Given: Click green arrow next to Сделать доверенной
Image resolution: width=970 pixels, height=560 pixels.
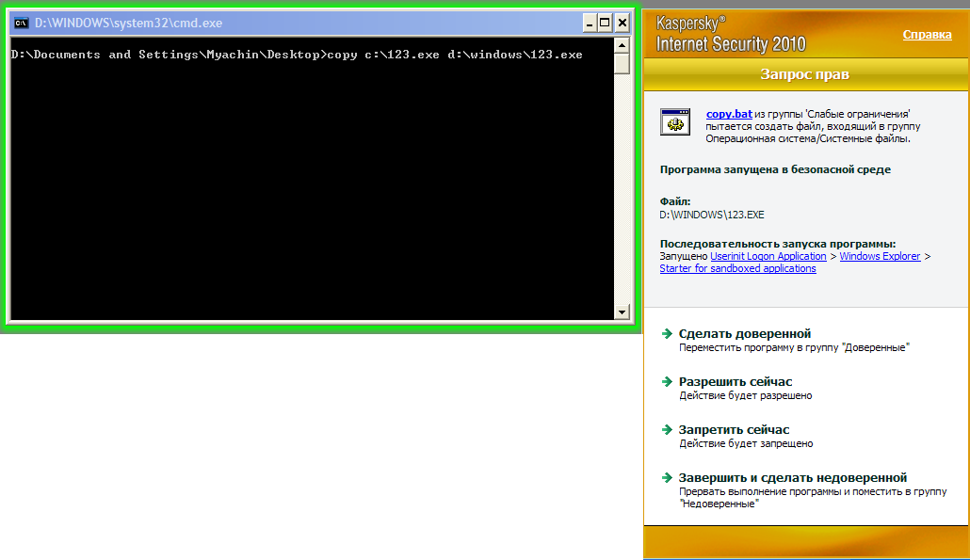Looking at the screenshot, I should tap(667, 334).
